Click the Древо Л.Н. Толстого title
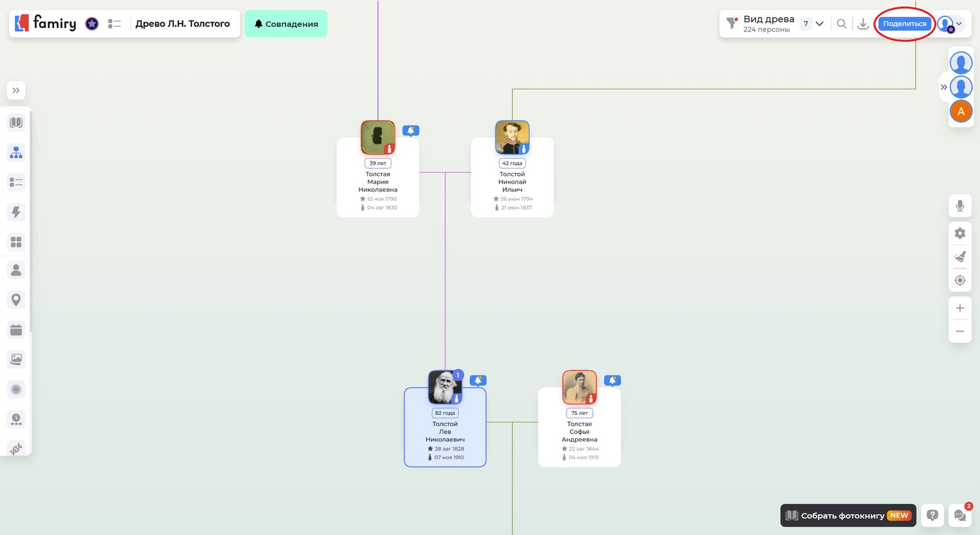 [x=182, y=24]
